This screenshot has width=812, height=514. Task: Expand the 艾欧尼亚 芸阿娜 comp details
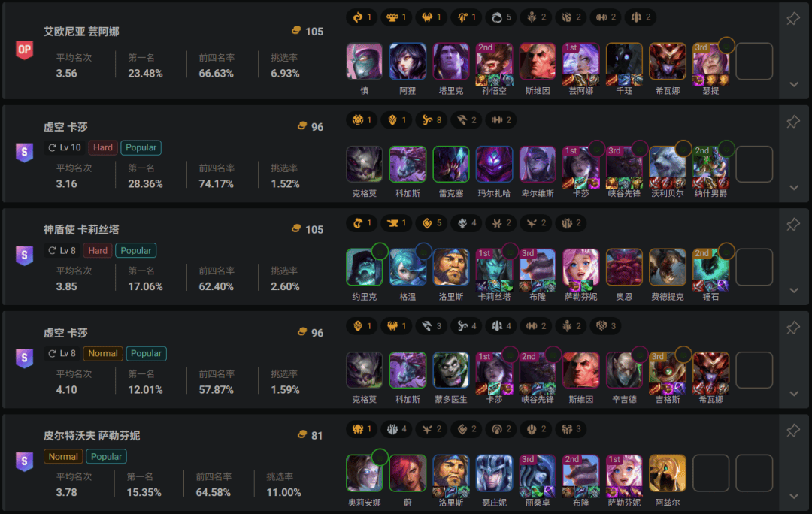point(793,84)
